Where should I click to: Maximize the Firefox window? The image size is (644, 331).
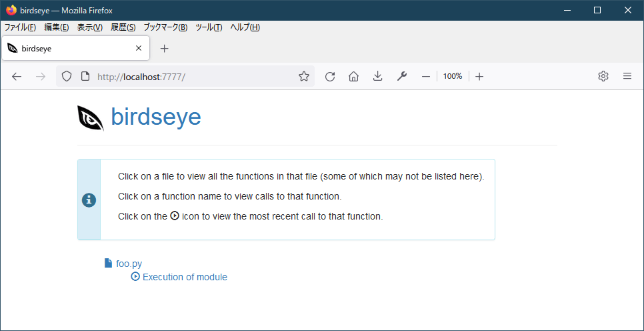(597, 10)
